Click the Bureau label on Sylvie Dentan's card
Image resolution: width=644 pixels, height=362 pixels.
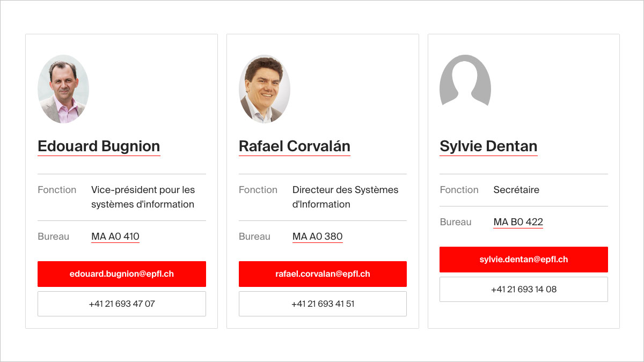[x=456, y=222]
